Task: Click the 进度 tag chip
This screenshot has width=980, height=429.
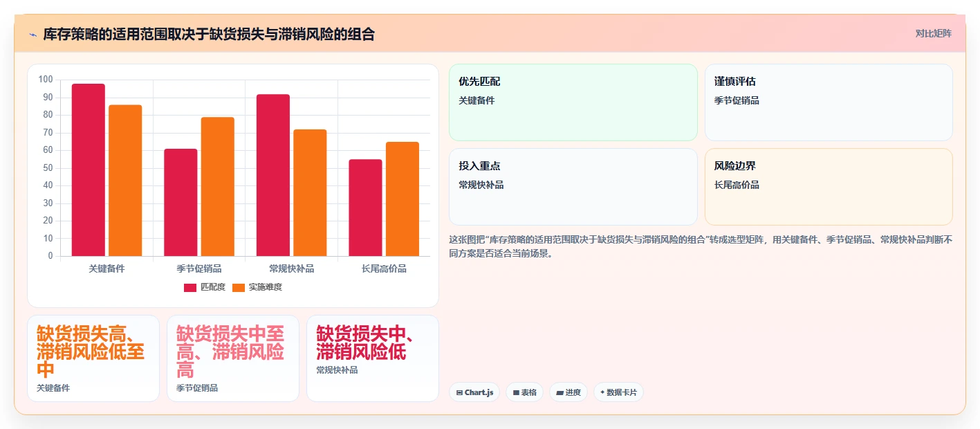Action: [x=568, y=392]
